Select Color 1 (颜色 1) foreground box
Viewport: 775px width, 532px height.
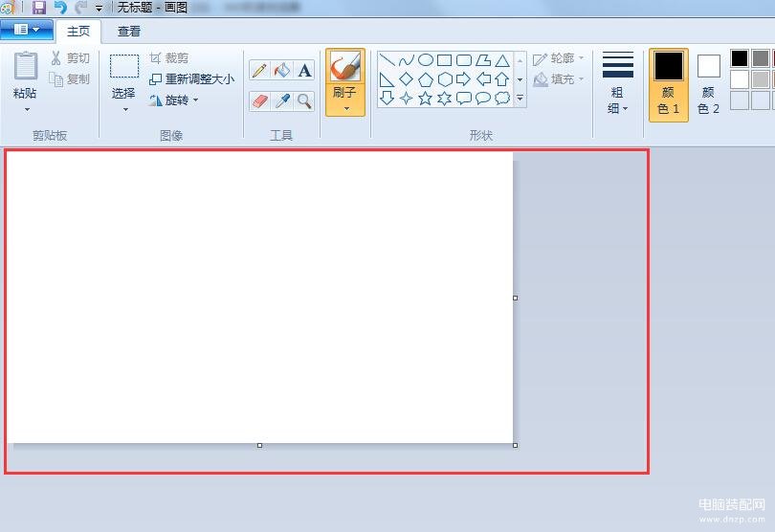pos(668,84)
